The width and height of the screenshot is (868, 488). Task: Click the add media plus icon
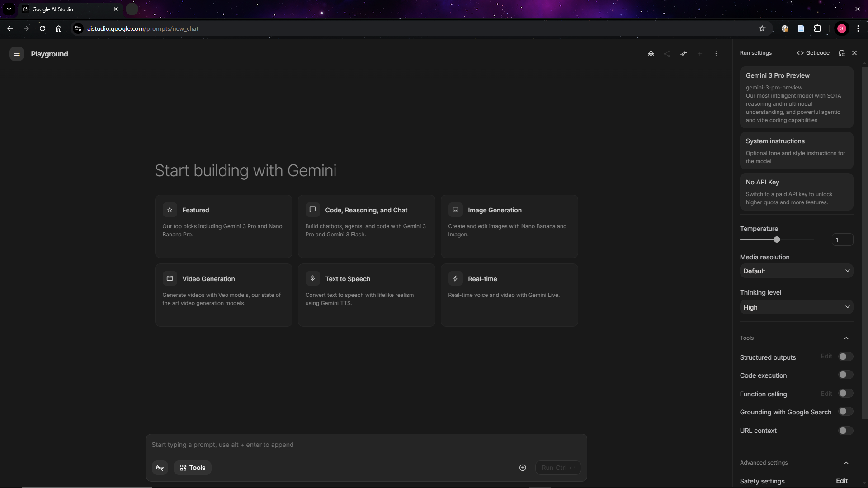point(523,468)
